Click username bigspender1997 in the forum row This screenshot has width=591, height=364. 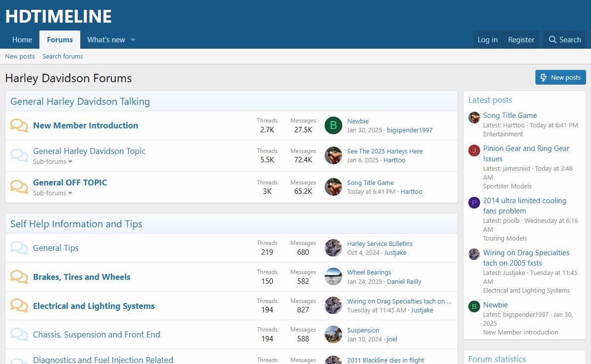click(x=410, y=130)
